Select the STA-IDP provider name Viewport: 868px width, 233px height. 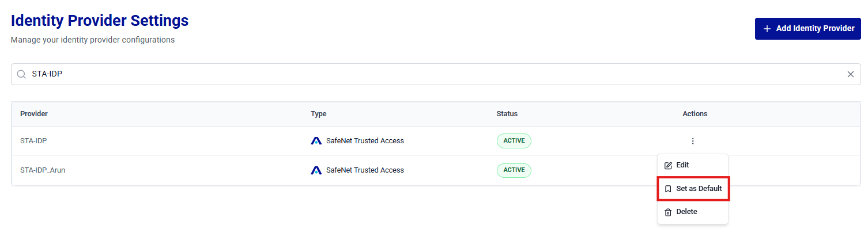[33, 141]
